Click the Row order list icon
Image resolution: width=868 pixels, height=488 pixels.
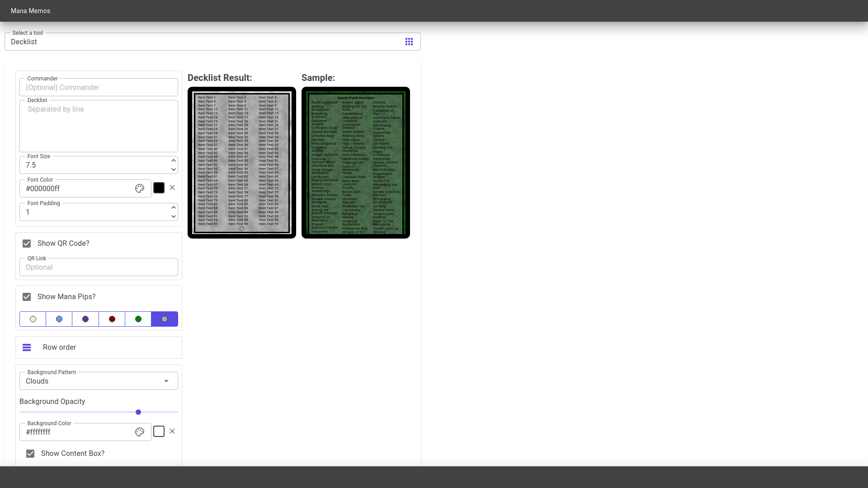coord(27,347)
